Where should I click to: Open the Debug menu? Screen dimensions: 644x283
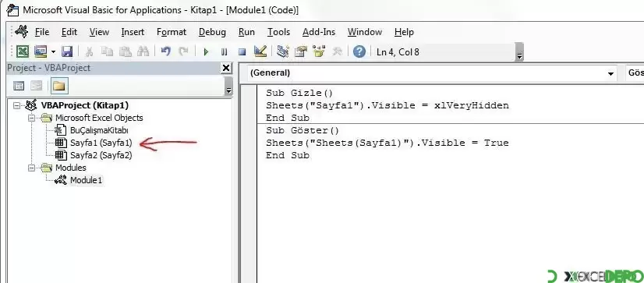(x=212, y=32)
